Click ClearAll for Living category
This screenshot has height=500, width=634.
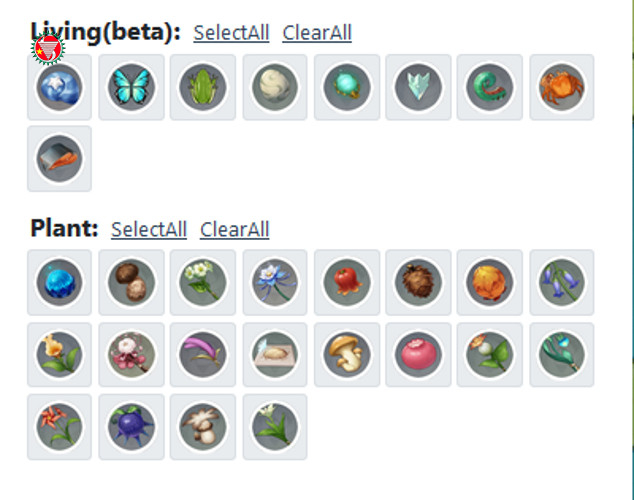[x=317, y=33]
